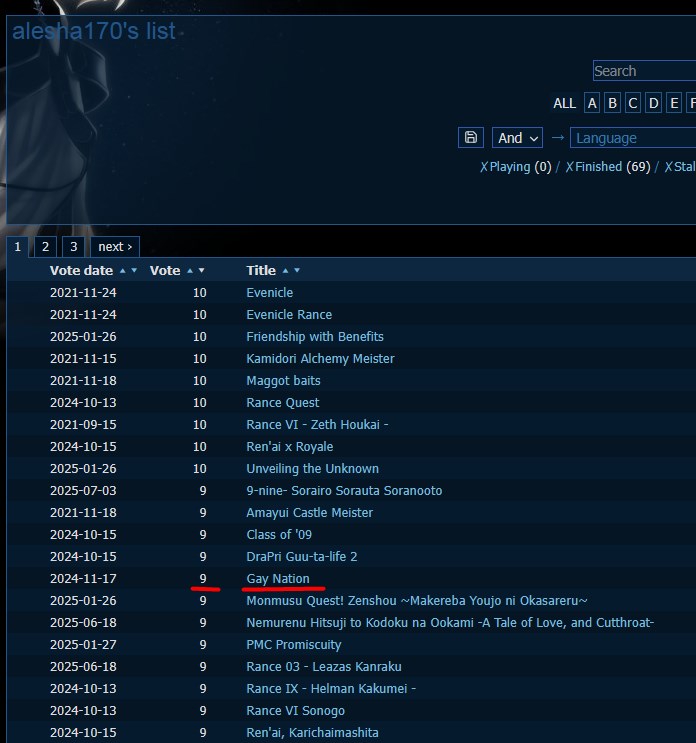The height and width of the screenshot is (743, 696).
Task: Filter titles by letter A
Action: [592, 103]
